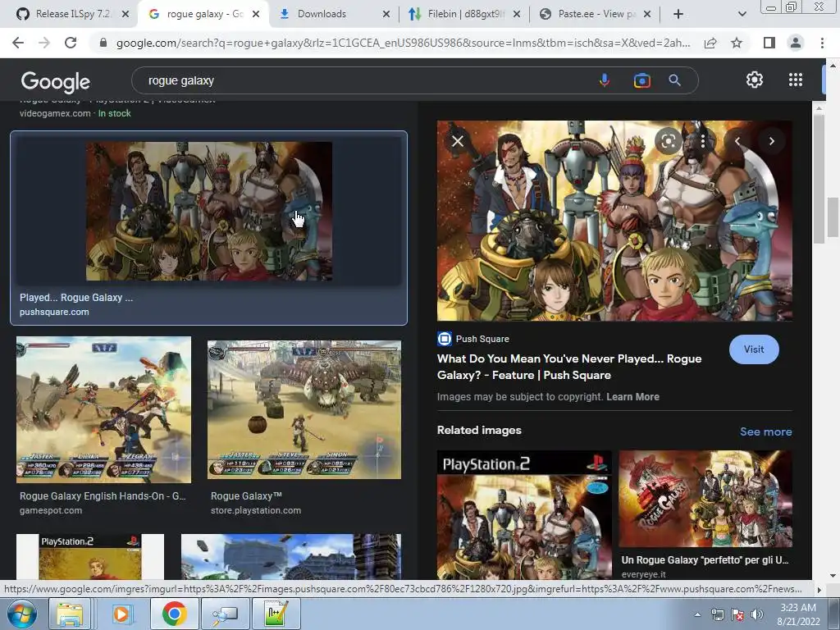Open the Chrome three-dot menu
This screenshot has height=630, width=840.
click(x=822, y=43)
